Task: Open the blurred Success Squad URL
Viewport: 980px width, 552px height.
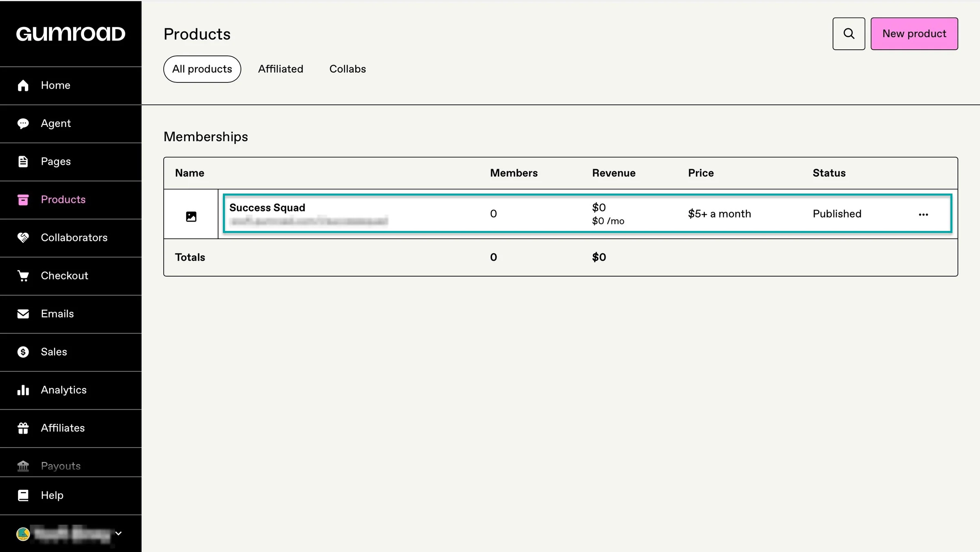Action: (x=309, y=221)
